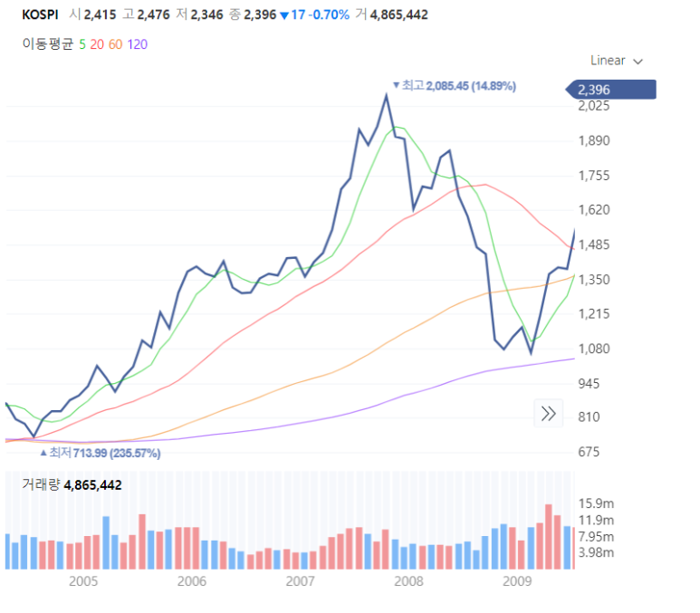This screenshot has width=700, height=613.
Task: Click the current price tag 2,396
Action: click(x=610, y=90)
